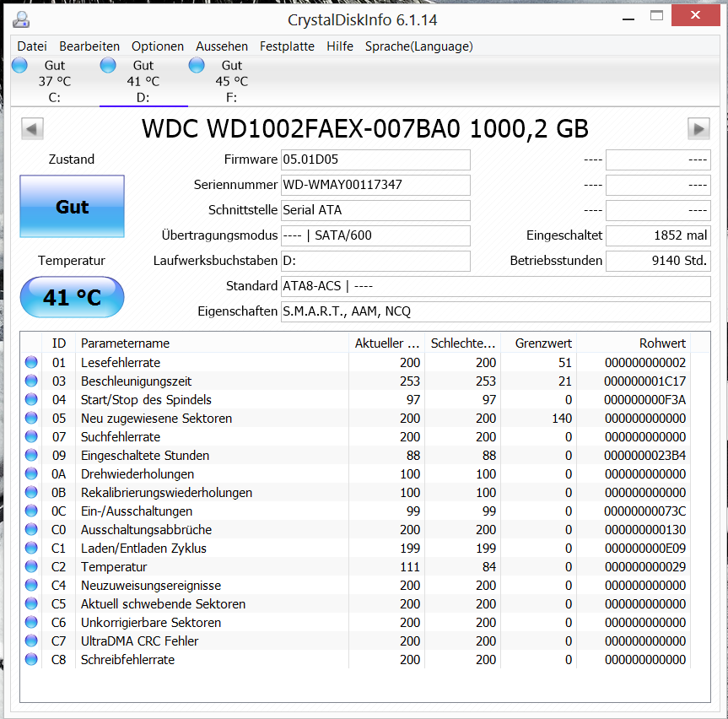728x719 pixels.
Task: Click the blue status orb for drive D:
Action: point(108,65)
